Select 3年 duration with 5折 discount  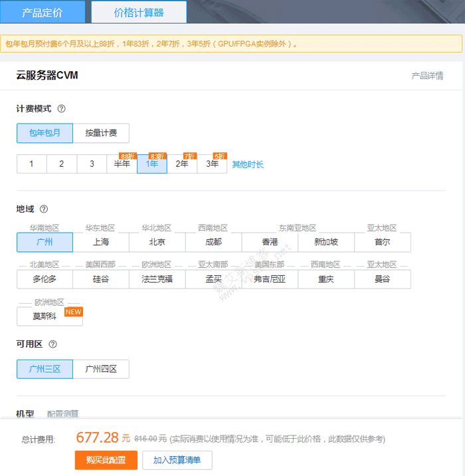click(x=212, y=164)
